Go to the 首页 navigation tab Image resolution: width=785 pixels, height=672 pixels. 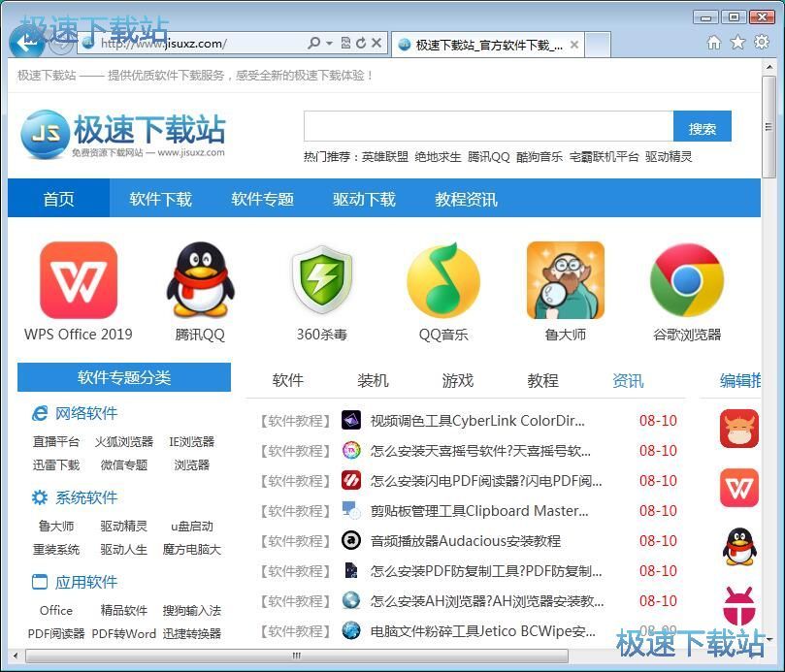click(x=58, y=199)
